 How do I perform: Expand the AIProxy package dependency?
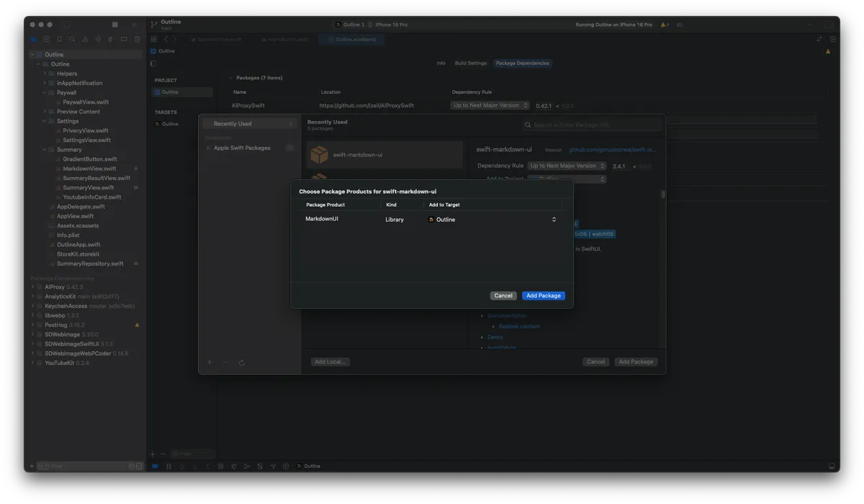(x=32, y=287)
